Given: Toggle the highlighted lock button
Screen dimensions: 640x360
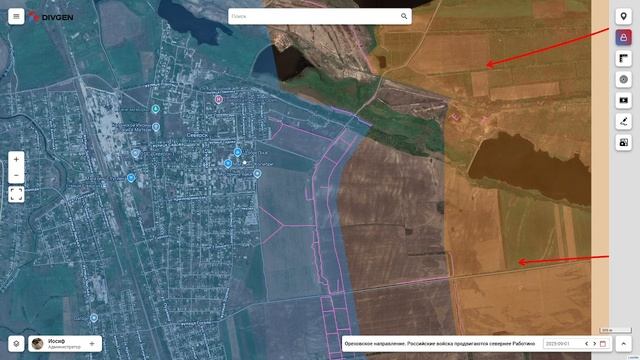Looking at the screenshot, I should pos(623,38).
